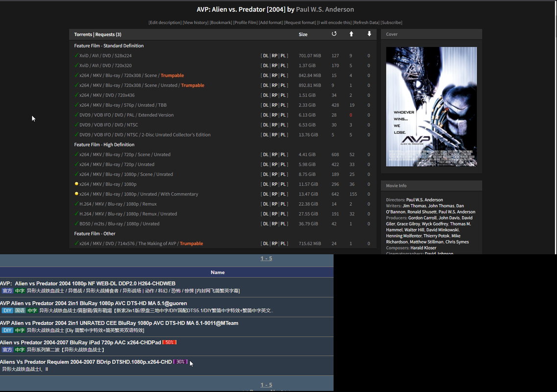
Task: Click the DIY tag on the MTeam torrent
Action: click(7, 330)
